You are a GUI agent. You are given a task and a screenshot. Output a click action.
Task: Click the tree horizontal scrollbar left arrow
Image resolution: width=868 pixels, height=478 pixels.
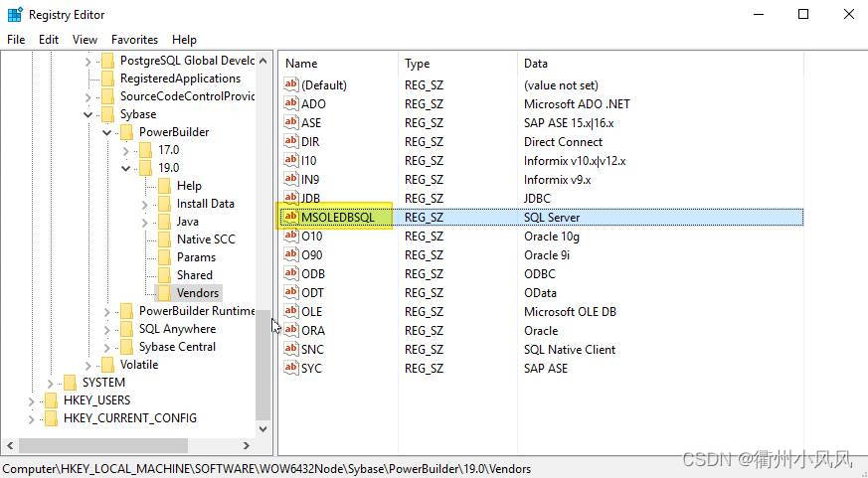pyautogui.click(x=10, y=445)
